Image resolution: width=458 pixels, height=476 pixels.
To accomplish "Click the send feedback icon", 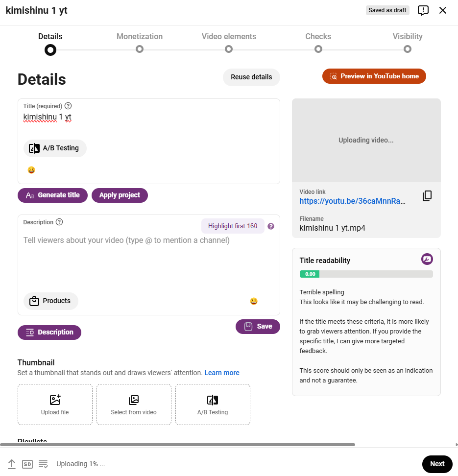I will (x=423, y=10).
